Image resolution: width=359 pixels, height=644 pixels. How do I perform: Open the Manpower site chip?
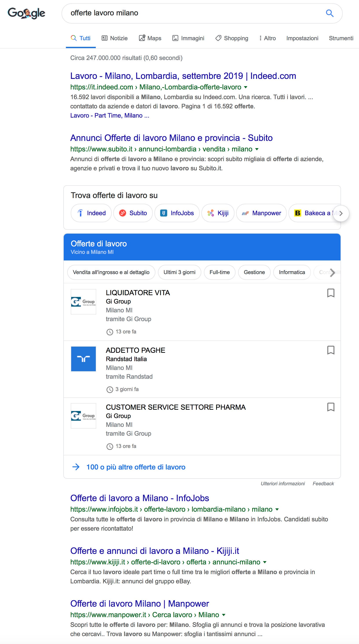coord(261,213)
